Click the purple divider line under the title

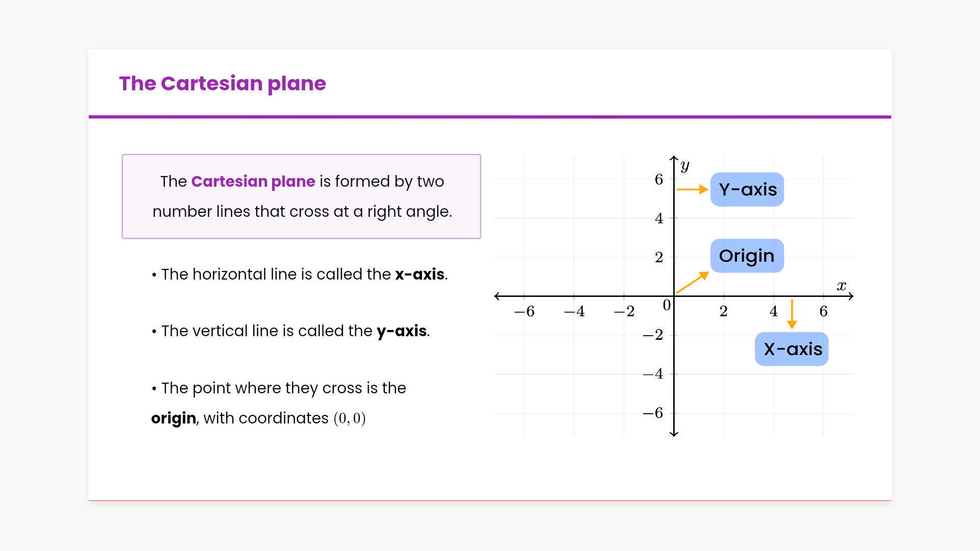(x=490, y=117)
